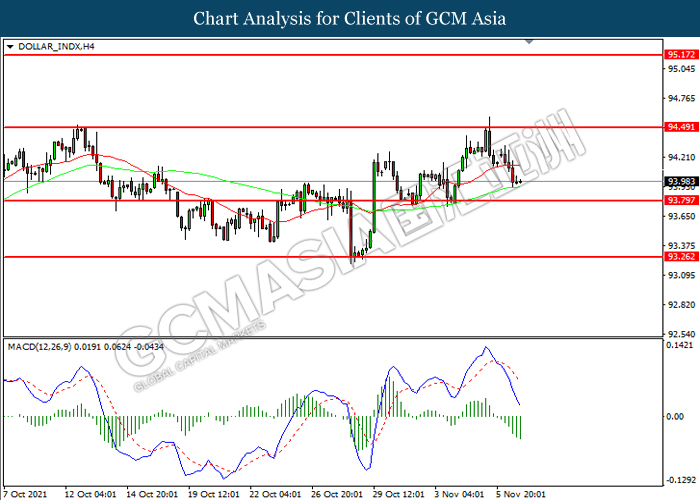Image resolution: width=700 pixels, height=500 pixels.
Task: Click the 93.983 current price tag
Action: click(680, 181)
